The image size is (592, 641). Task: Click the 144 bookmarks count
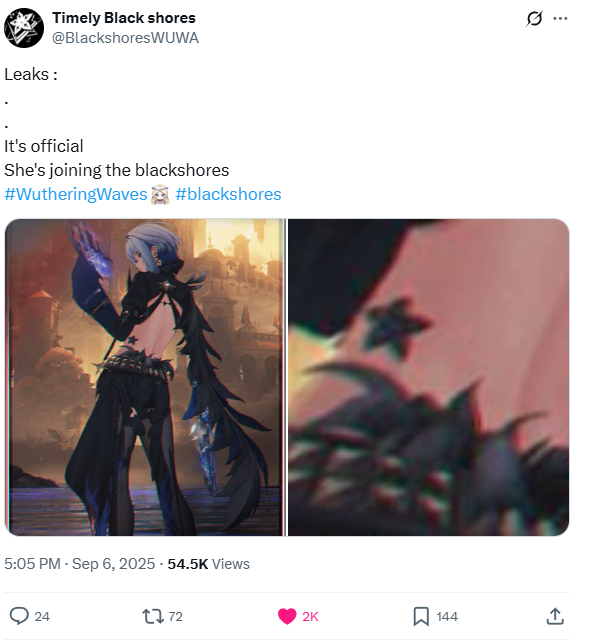point(447,616)
